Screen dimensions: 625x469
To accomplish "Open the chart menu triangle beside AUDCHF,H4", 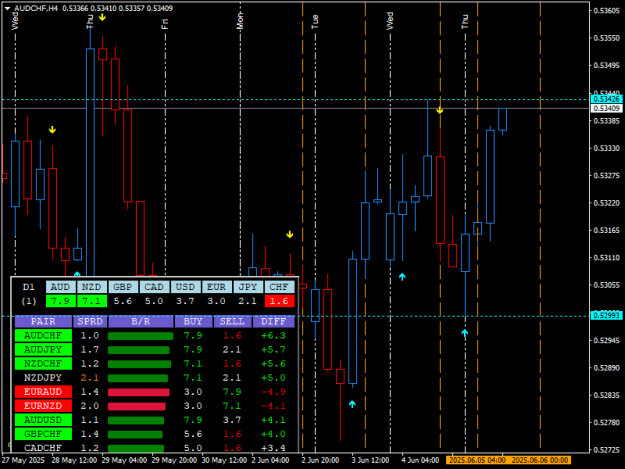I will click(7, 8).
